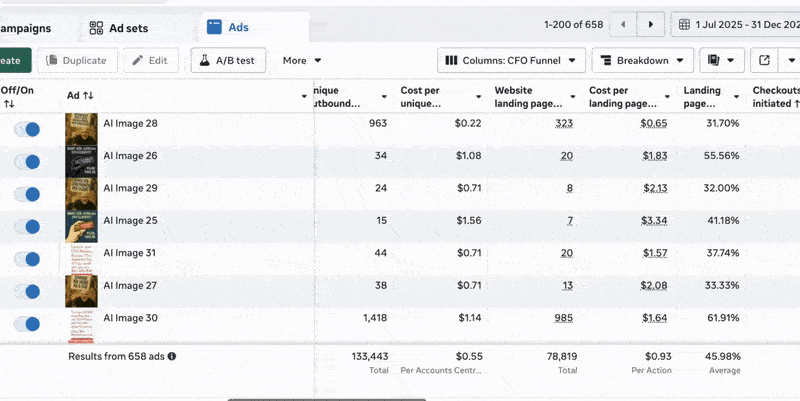Disable the AI Image 30 ad
The width and height of the screenshot is (800, 401).
pos(27,324)
